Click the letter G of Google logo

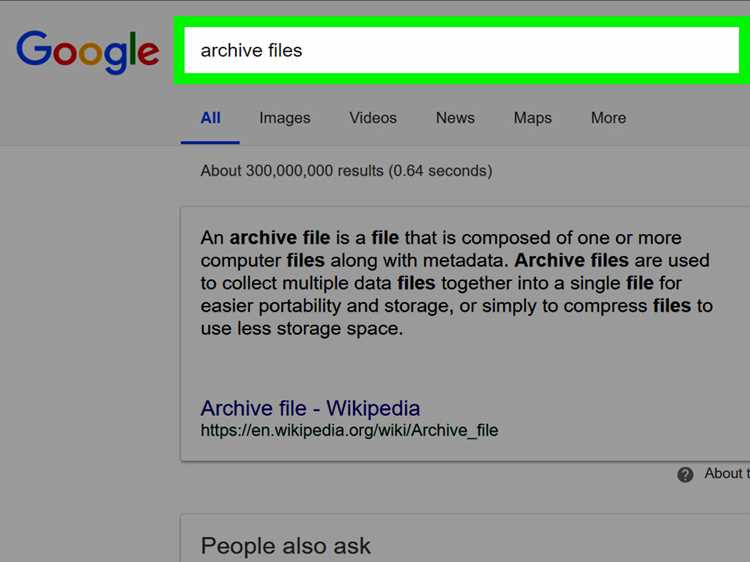pos(33,48)
